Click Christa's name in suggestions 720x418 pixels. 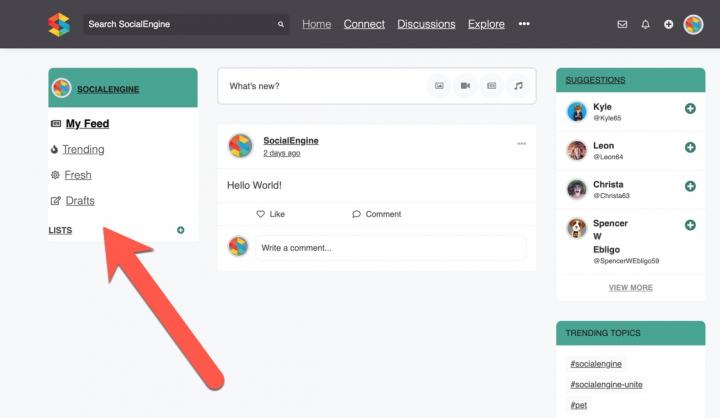coord(608,184)
